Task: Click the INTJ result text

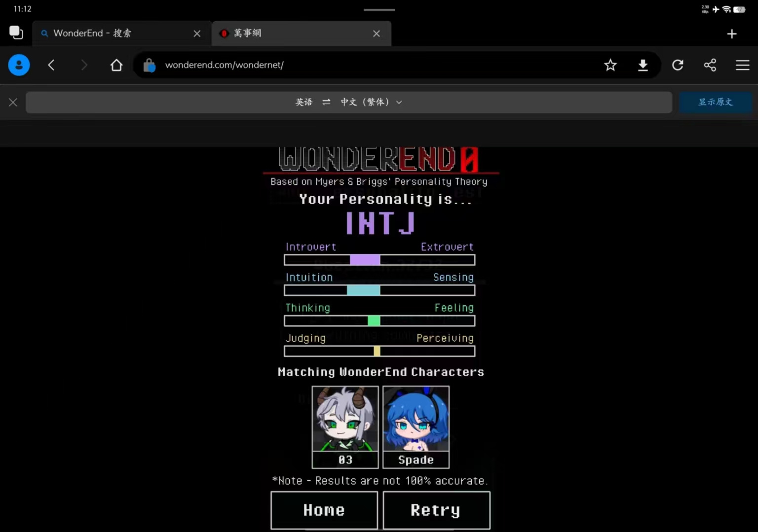Action: (380, 223)
